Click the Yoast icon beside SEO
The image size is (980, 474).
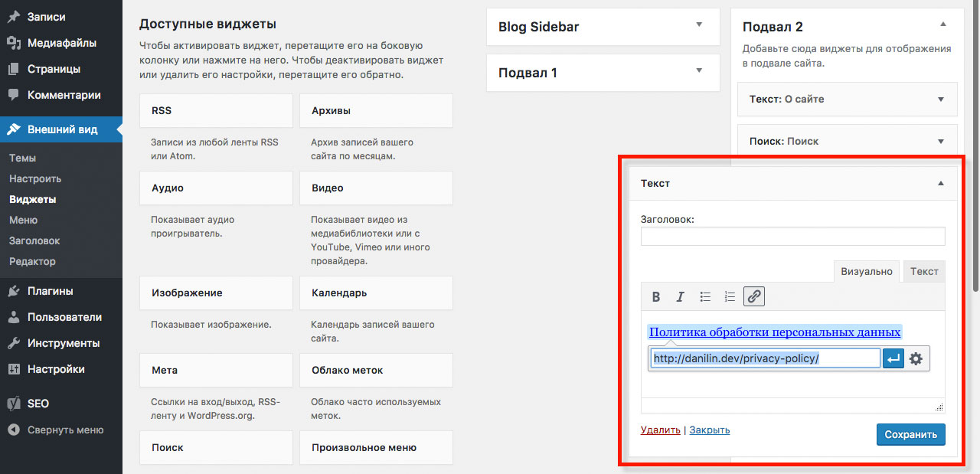click(x=14, y=404)
